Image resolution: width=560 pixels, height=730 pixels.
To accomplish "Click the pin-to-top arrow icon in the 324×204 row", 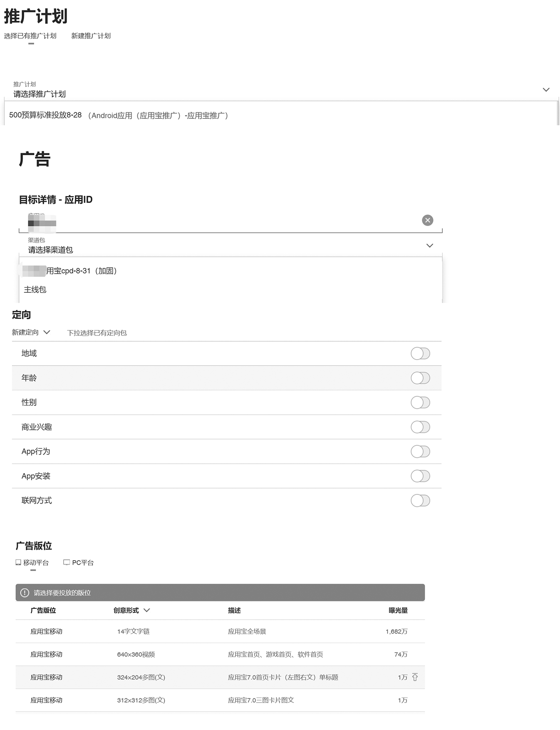I will 415,677.
